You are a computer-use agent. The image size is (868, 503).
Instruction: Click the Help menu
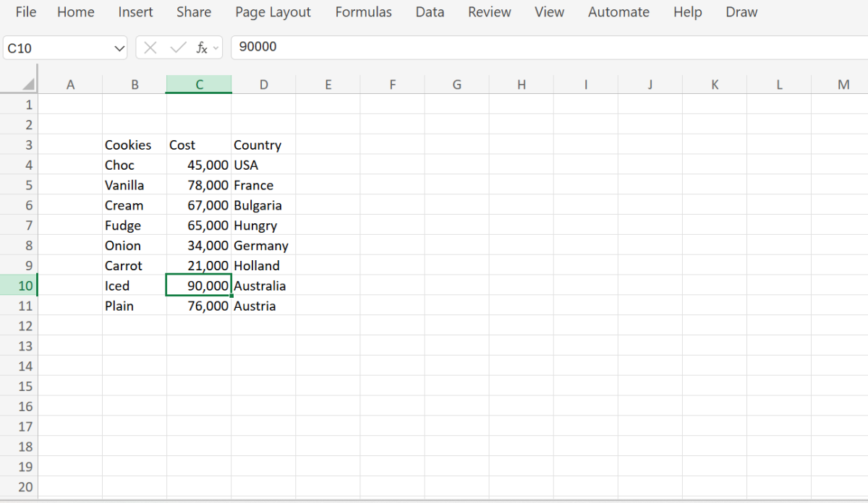tap(686, 12)
